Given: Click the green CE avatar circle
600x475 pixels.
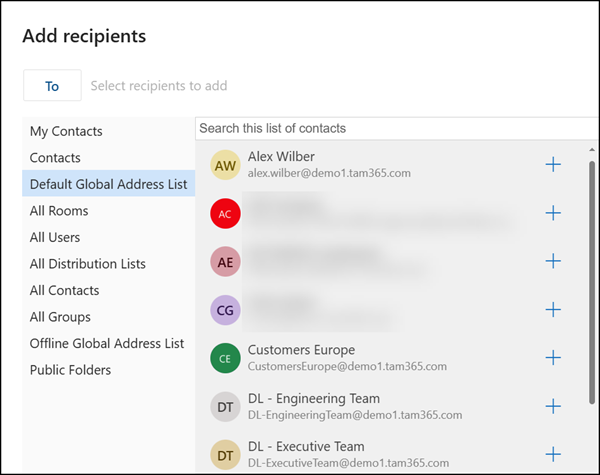Looking at the screenshot, I should (x=226, y=358).
